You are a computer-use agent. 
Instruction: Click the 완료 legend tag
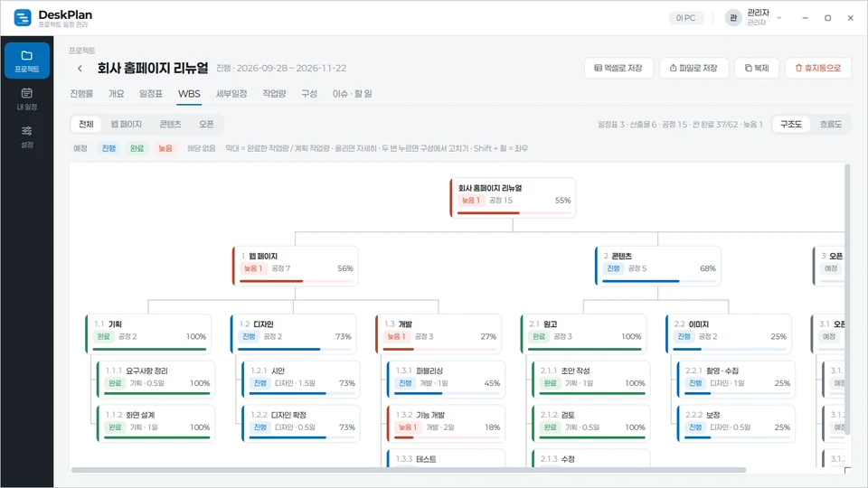click(137, 148)
